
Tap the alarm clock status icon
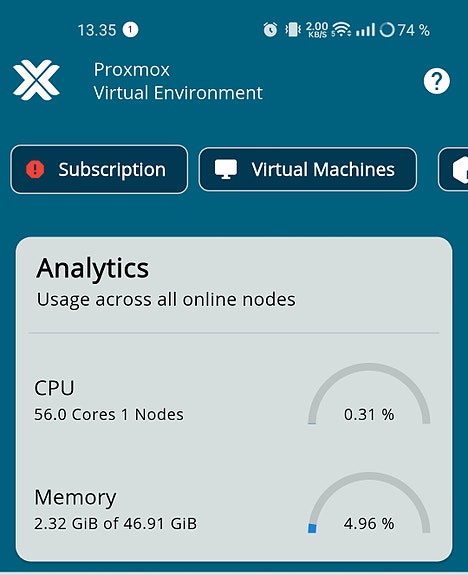270,30
